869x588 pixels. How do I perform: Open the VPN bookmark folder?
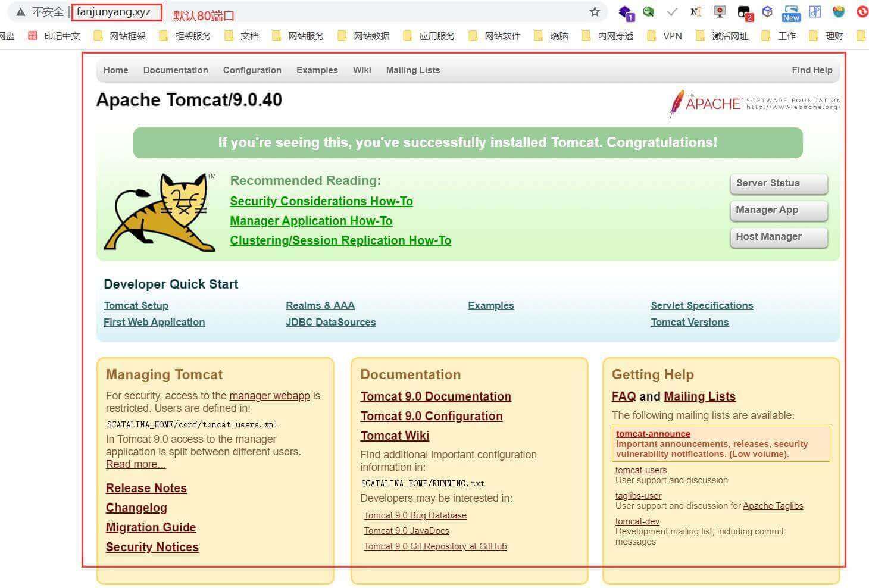665,36
